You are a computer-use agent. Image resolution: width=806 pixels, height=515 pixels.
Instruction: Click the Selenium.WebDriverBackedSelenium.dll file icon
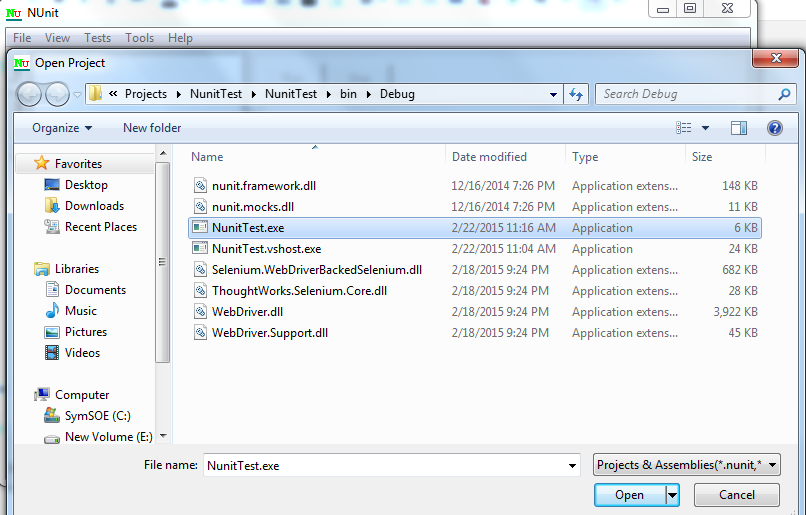(x=200, y=270)
